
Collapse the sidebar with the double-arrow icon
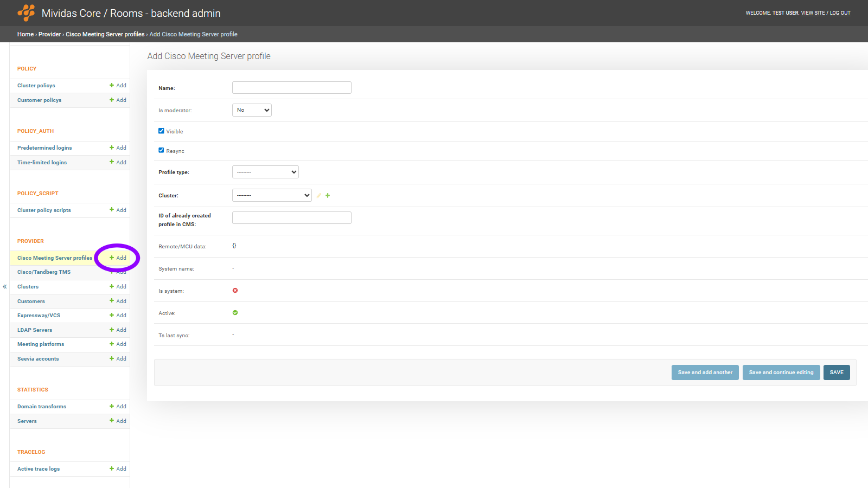pyautogui.click(x=5, y=287)
